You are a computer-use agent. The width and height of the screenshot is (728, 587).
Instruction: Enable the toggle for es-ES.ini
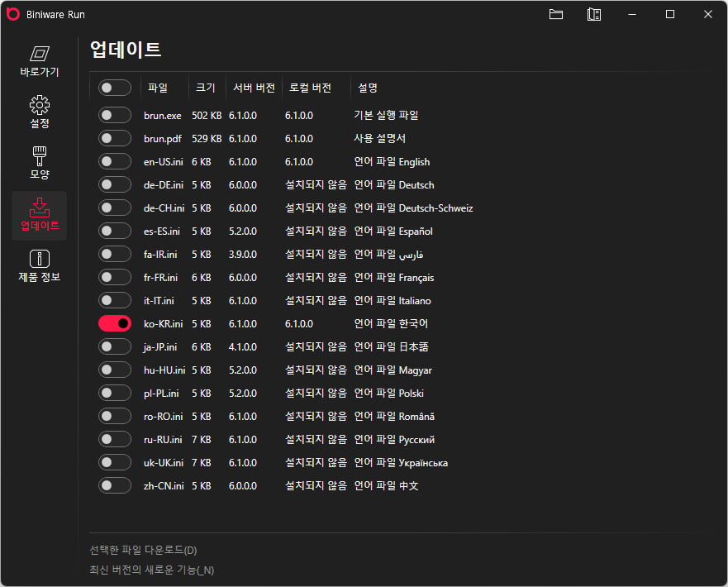click(115, 231)
